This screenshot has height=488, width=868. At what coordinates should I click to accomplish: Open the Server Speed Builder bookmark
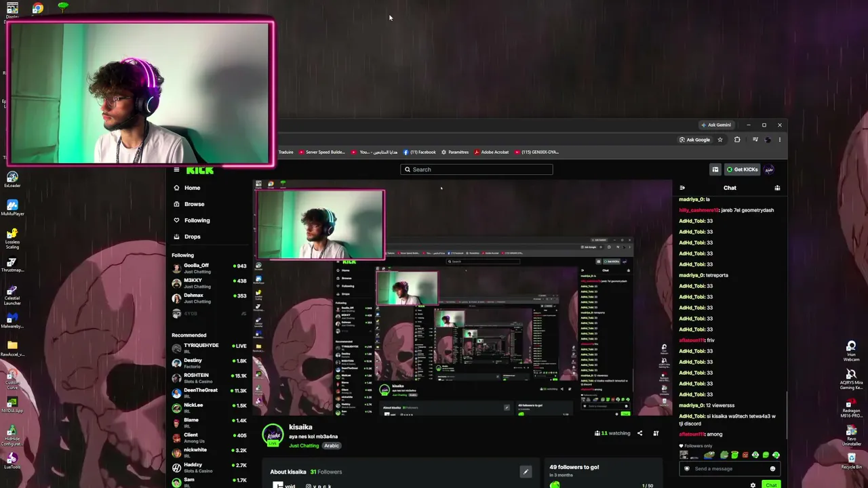[x=322, y=152]
